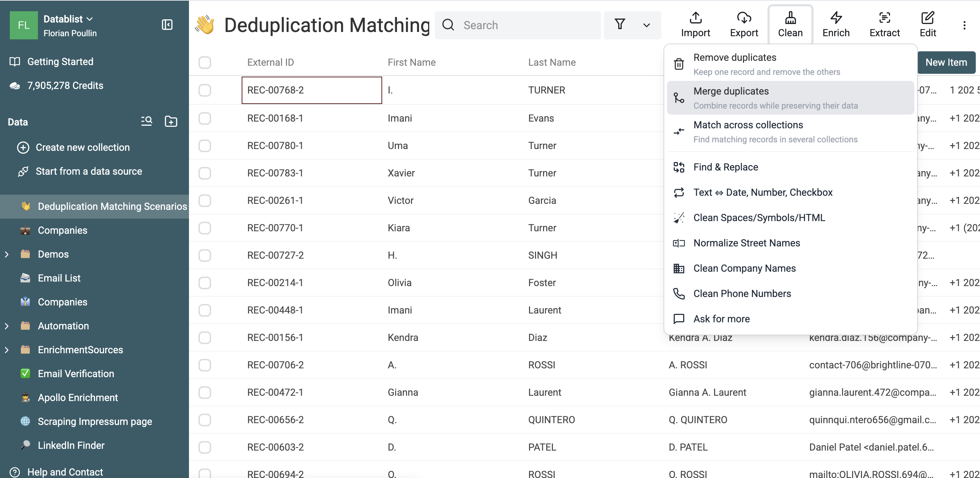980x478 pixels.
Task: Expand the Automation folder
Action: [6, 326]
